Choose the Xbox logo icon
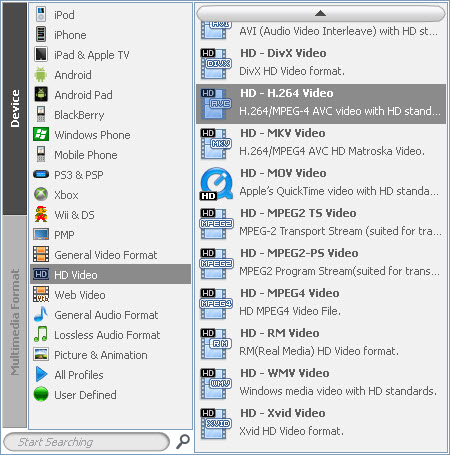 [x=41, y=194]
